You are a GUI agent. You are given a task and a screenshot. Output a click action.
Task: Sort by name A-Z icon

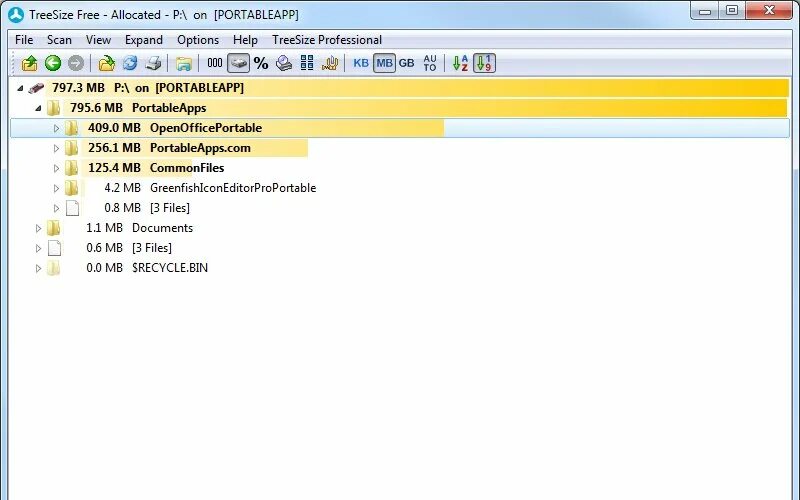pos(461,63)
